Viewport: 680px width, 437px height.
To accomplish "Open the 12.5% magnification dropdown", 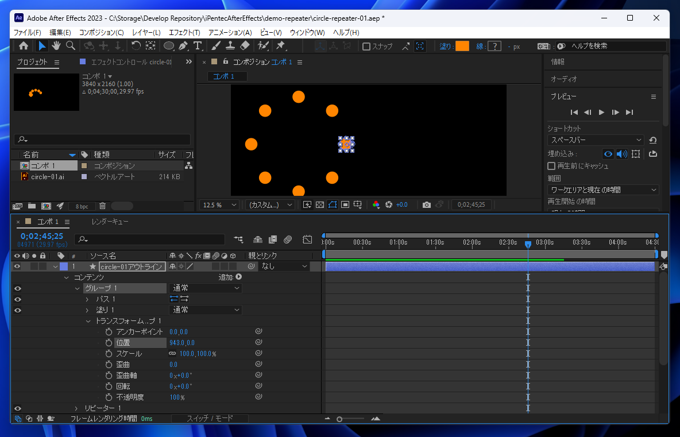I will click(x=219, y=205).
